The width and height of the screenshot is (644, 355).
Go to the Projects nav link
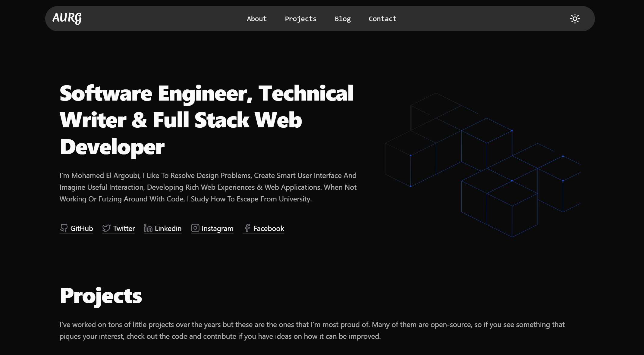(300, 19)
